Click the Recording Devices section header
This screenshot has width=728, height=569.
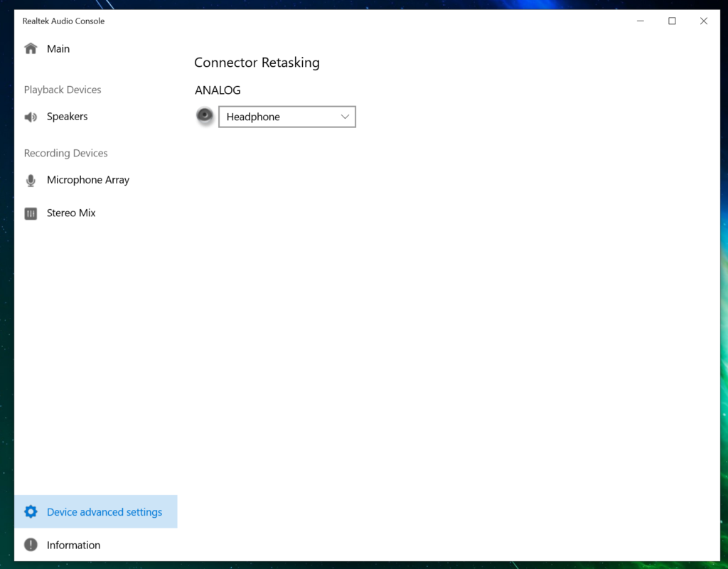66,153
